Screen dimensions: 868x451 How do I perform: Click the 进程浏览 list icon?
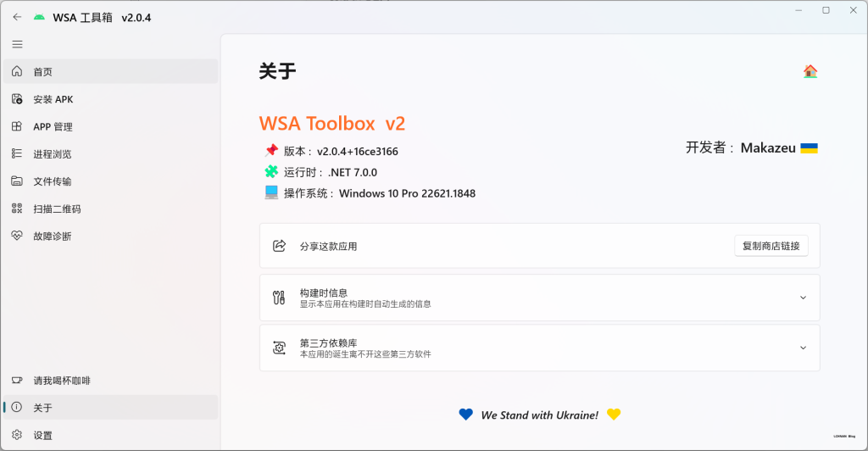(x=17, y=153)
